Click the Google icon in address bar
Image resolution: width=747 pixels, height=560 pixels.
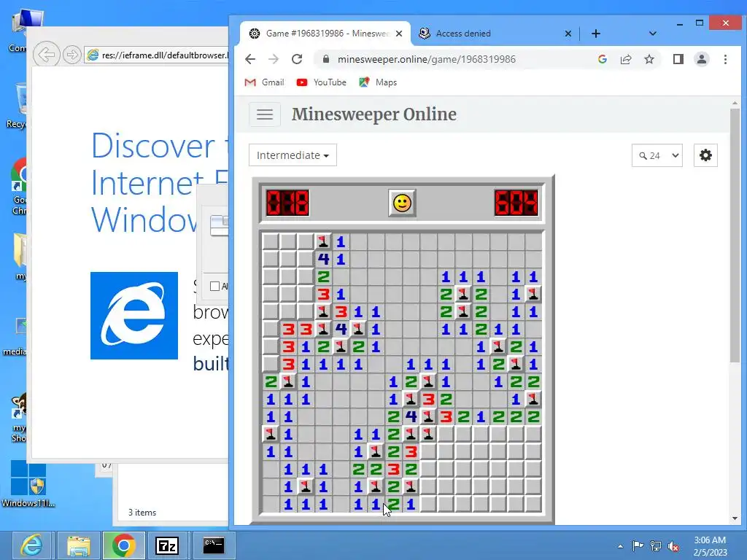(x=602, y=59)
